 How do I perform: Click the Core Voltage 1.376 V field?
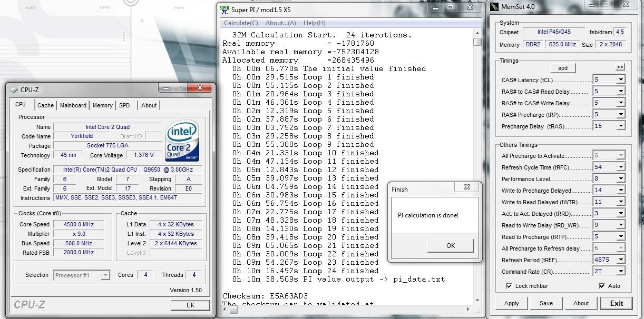tap(144, 155)
